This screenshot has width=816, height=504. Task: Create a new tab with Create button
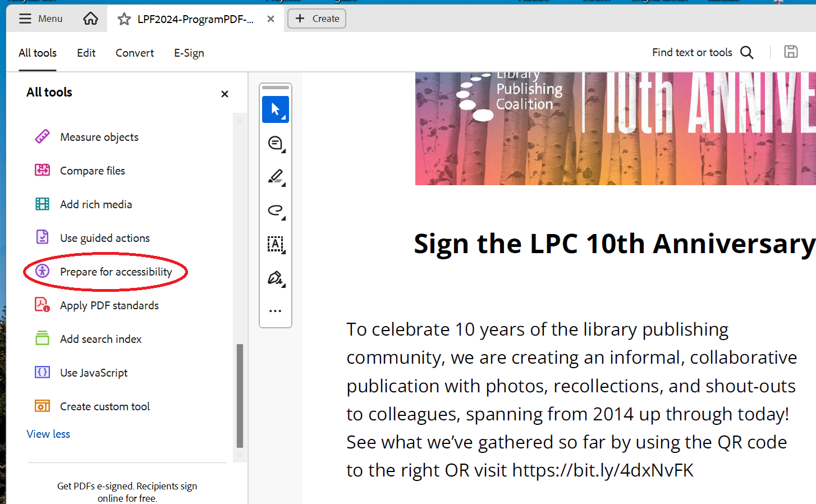(316, 18)
